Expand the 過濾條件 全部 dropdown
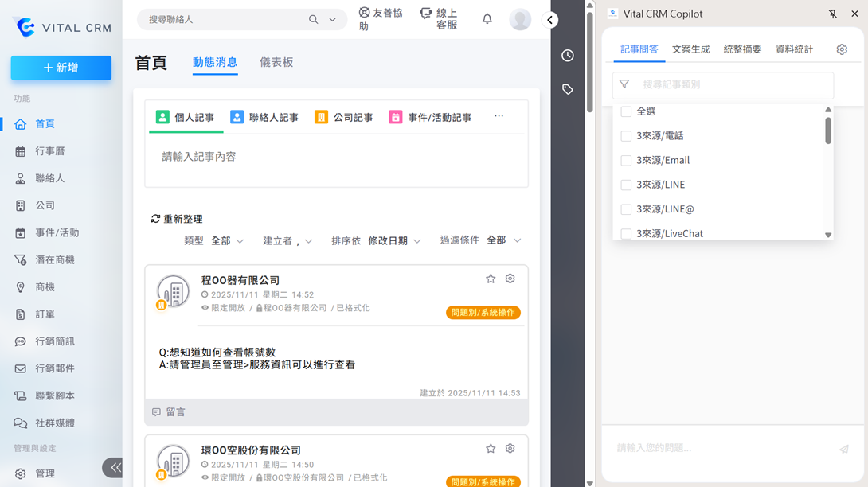This screenshot has height=487, width=868. tap(502, 240)
